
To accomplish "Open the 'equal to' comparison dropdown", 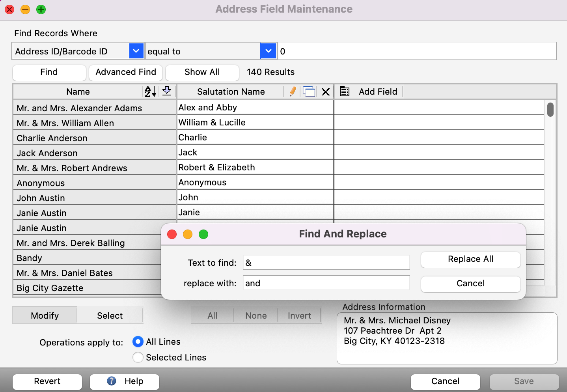I will pyautogui.click(x=268, y=51).
